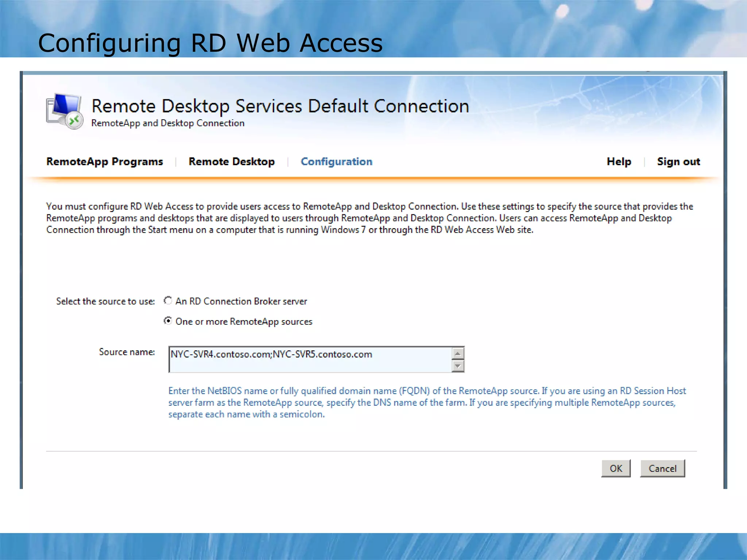The image size is (747, 560).
Task: Click the Source name scroll up arrow
Action: (458, 353)
